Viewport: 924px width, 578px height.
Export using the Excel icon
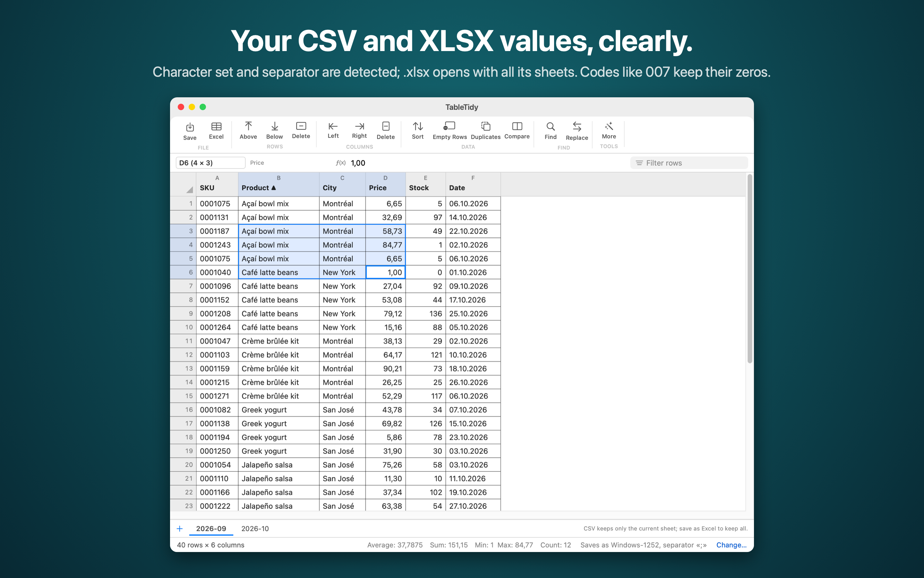tap(216, 131)
